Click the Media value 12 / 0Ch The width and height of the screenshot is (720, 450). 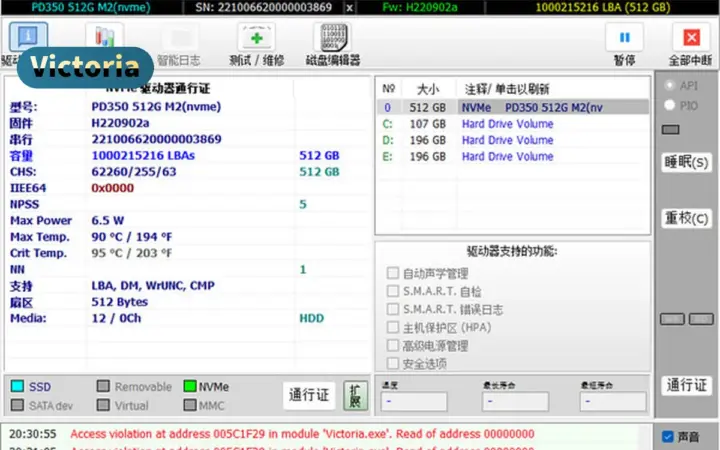pos(116,318)
